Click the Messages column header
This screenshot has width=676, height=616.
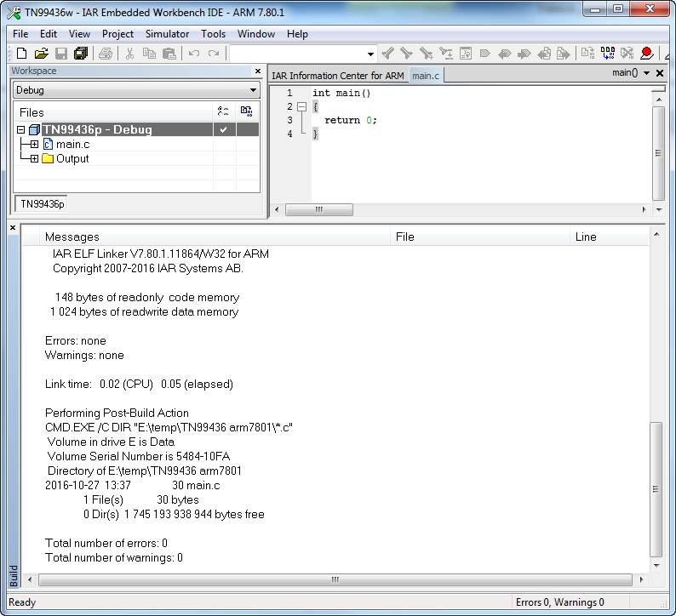tap(72, 237)
